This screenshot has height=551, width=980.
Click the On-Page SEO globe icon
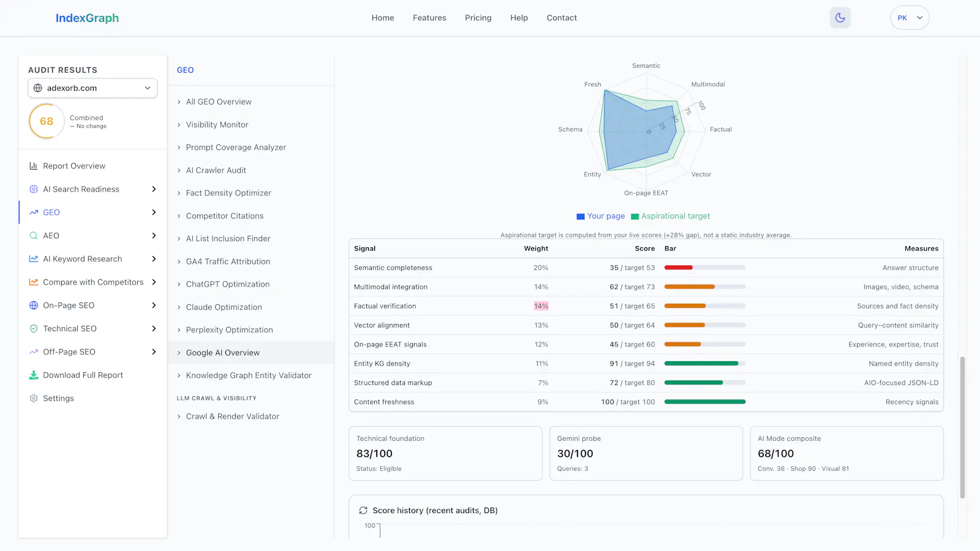point(34,305)
